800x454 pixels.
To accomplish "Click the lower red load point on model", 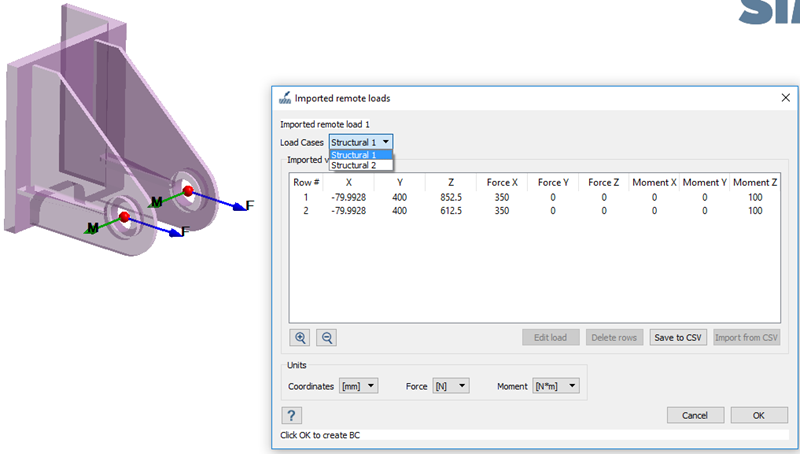I will pyautogui.click(x=124, y=216).
